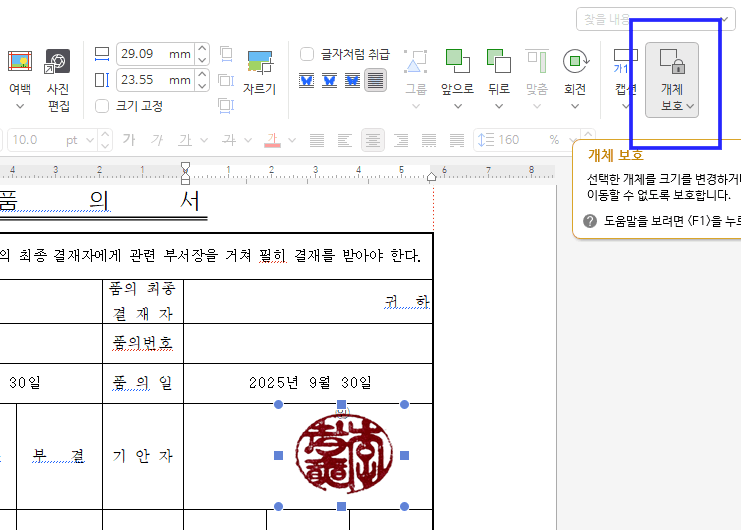Open the font color dropdown arrow
The width and height of the screenshot is (741, 530).
coord(292,140)
